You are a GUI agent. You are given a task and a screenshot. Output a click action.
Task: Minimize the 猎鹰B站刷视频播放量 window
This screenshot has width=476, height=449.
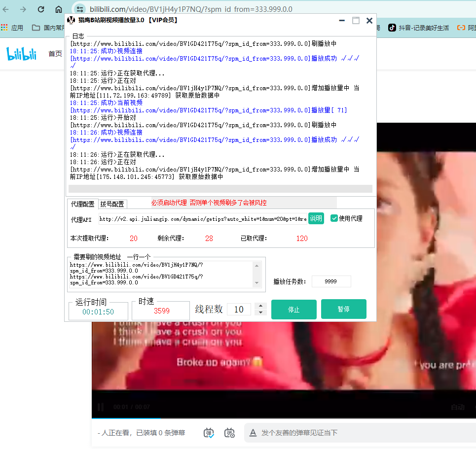point(342,20)
